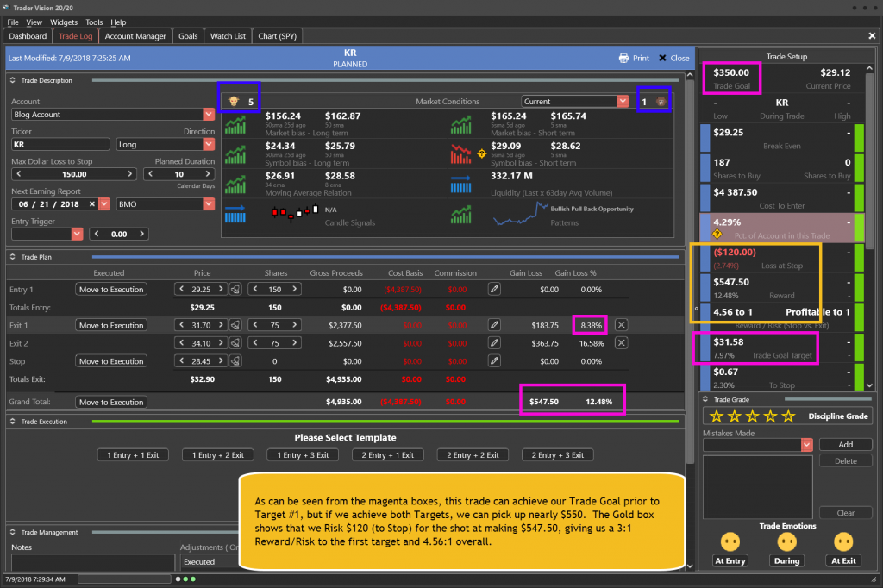This screenshot has height=588, width=883.
Task: Increase Stop price
Action: pyautogui.click(x=221, y=361)
